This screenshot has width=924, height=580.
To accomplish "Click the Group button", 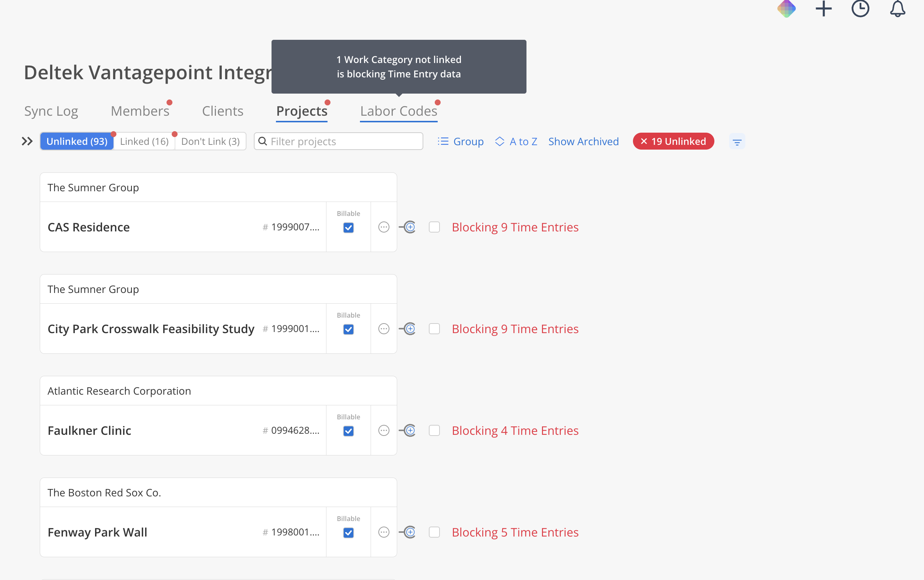I will click(461, 141).
